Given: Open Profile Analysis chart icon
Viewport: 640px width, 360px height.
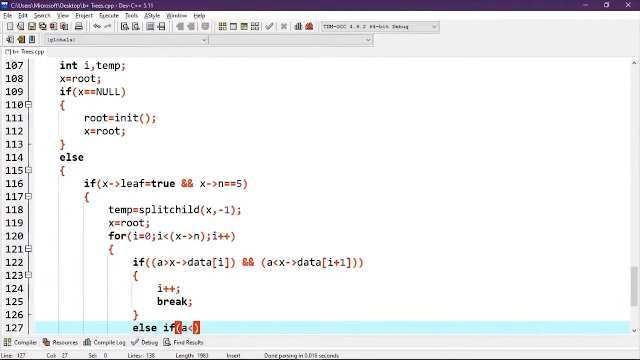Looking at the screenshot, I should [298, 27].
